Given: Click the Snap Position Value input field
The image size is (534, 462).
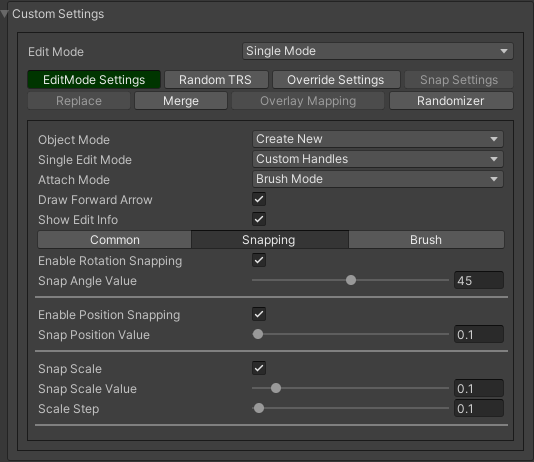Looking at the screenshot, I should coord(478,334).
